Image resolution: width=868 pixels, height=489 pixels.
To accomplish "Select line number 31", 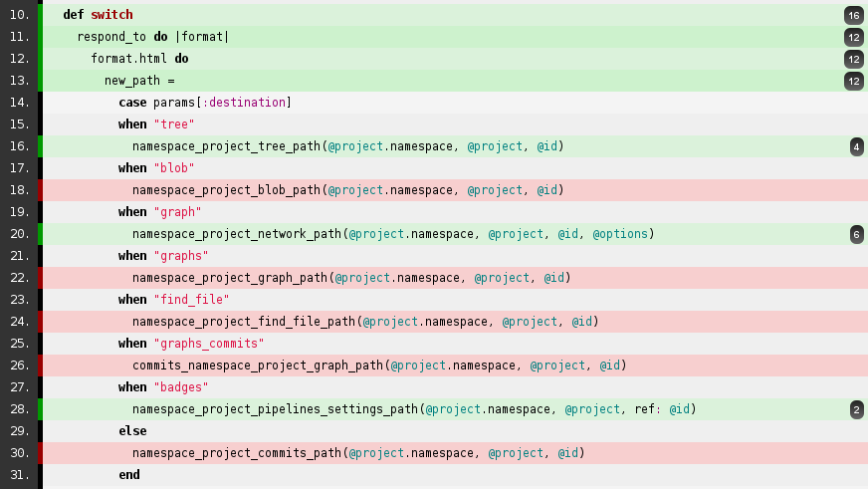I will click(19, 475).
